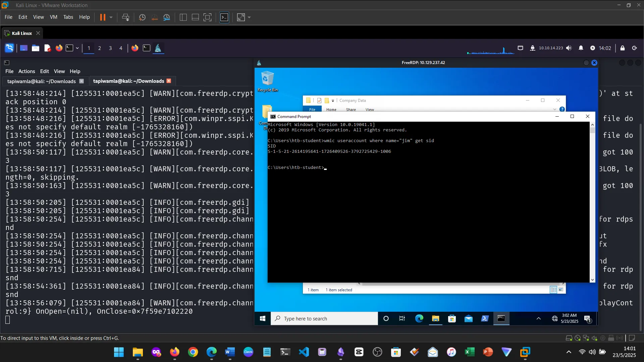Viewport: 644px width, 362px height.
Task: Toggle VMware full screen mode
Action: [208, 17]
